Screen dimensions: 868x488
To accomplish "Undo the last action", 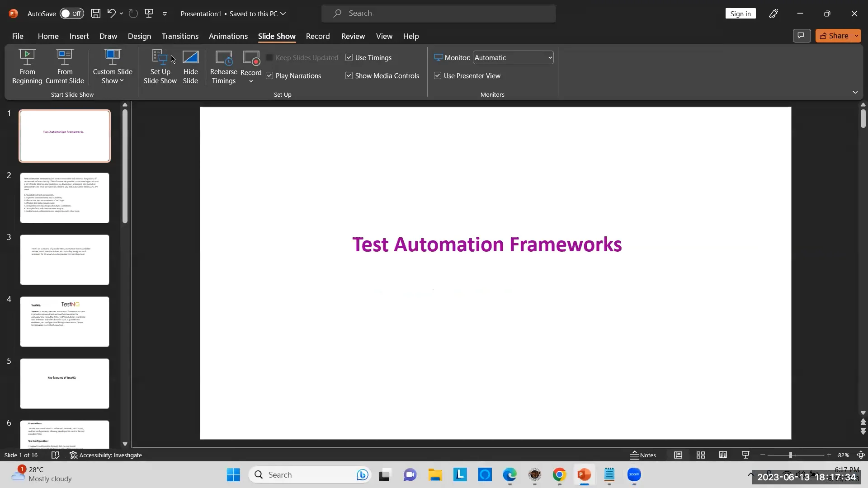I will click(x=111, y=14).
